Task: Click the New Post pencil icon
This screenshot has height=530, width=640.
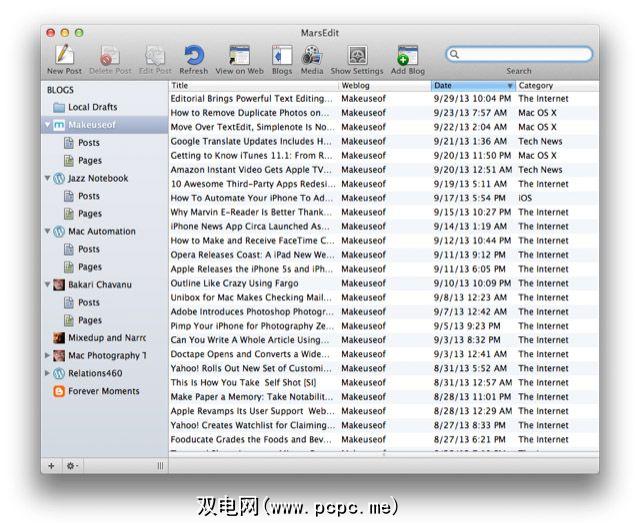Action: (x=64, y=54)
